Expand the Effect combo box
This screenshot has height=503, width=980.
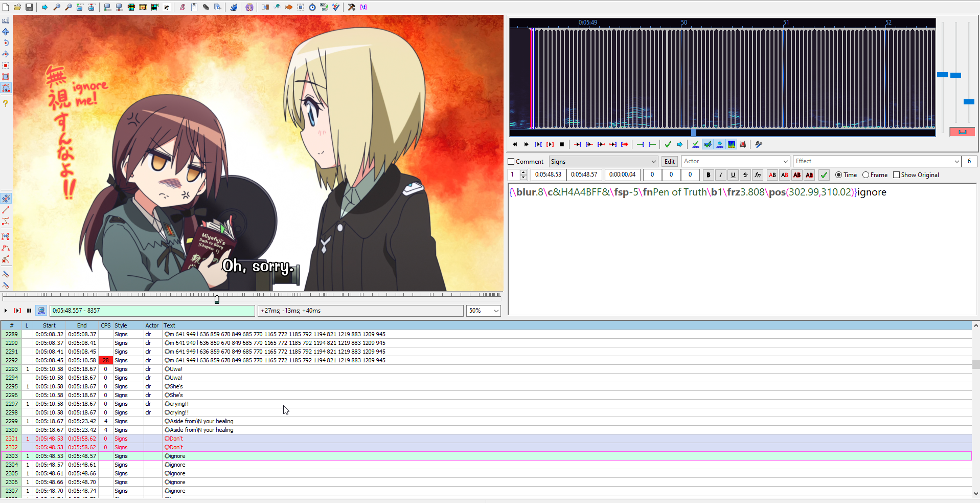pos(956,162)
